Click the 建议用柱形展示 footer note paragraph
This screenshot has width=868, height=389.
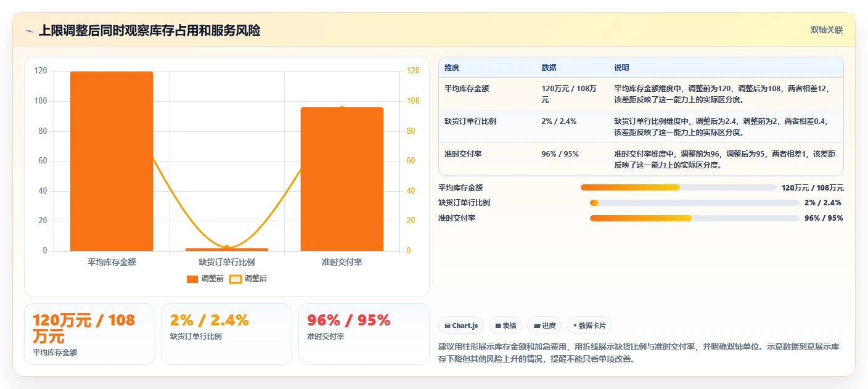tap(638, 353)
